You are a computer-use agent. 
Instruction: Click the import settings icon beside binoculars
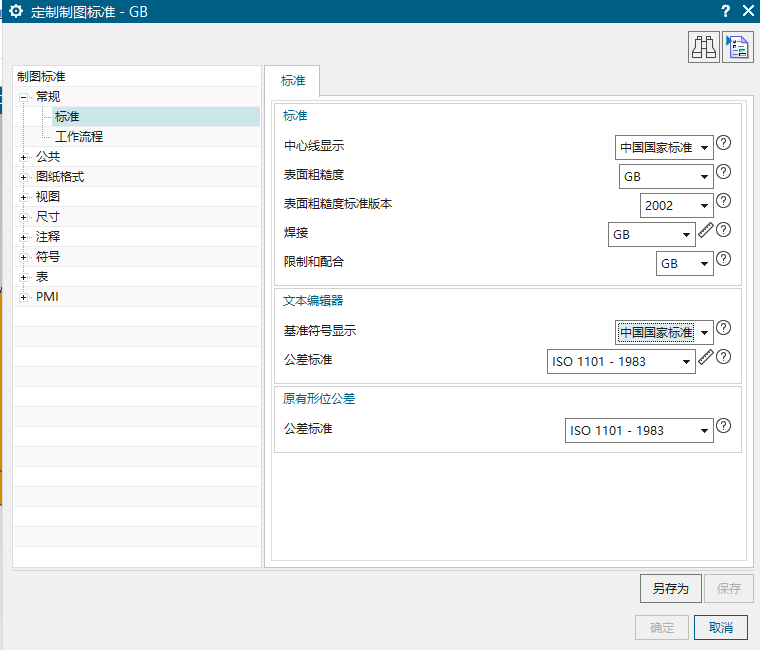coord(738,47)
